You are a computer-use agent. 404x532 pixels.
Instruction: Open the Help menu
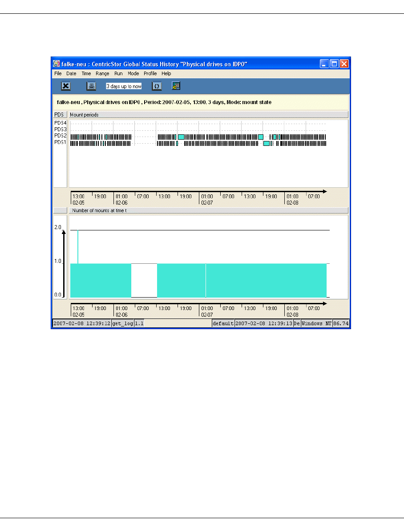166,73
